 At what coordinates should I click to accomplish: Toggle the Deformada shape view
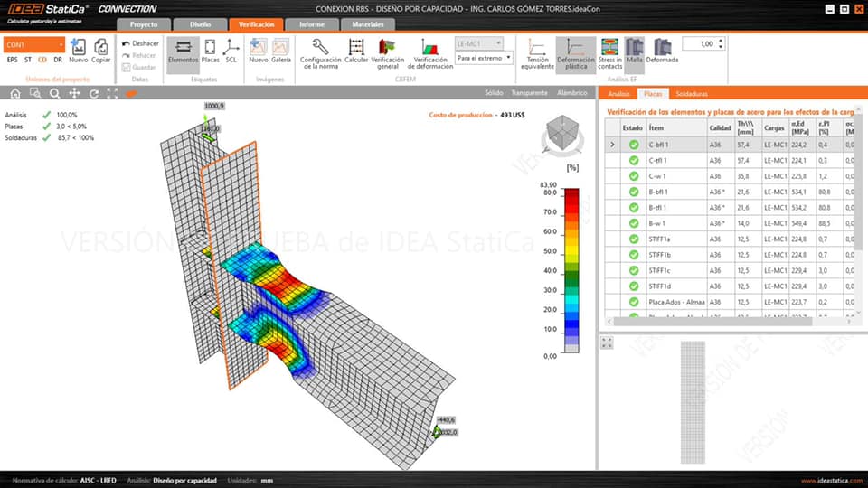pyautogui.click(x=662, y=51)
